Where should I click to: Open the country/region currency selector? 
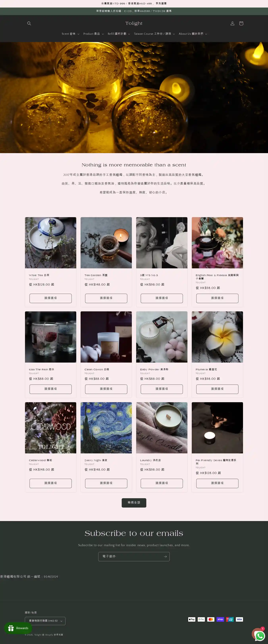[x=45, y=621]
